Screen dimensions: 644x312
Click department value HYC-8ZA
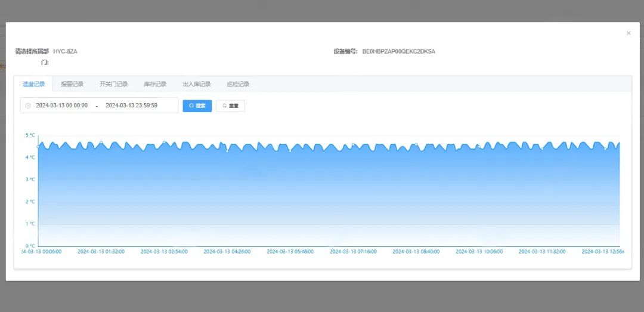[66, 51]
